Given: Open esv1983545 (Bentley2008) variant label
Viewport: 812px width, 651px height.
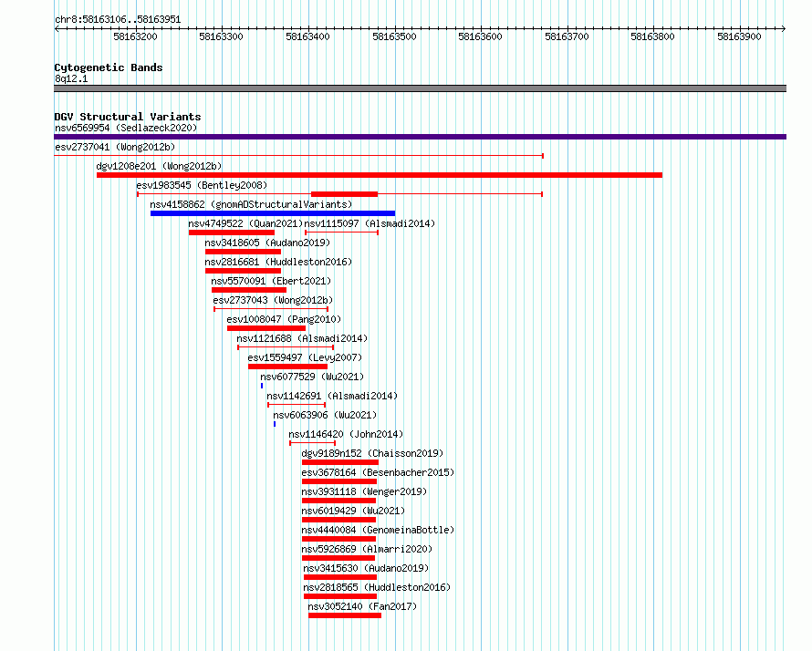Looking at the screenshot, I should coord(202,185).
